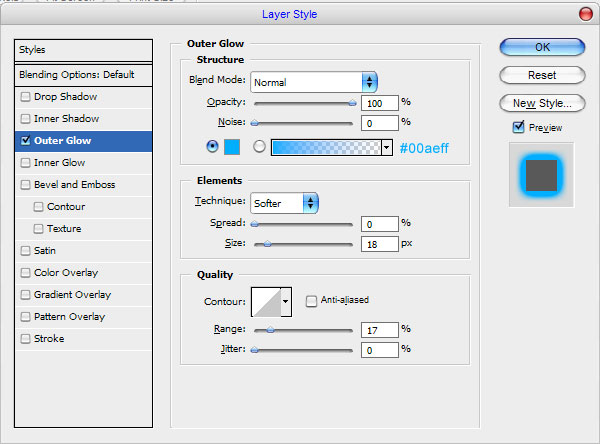The width and height of the screenshot is (600, 444).
Task: Enable the Satin checkbox
Action: pos(25,251)
